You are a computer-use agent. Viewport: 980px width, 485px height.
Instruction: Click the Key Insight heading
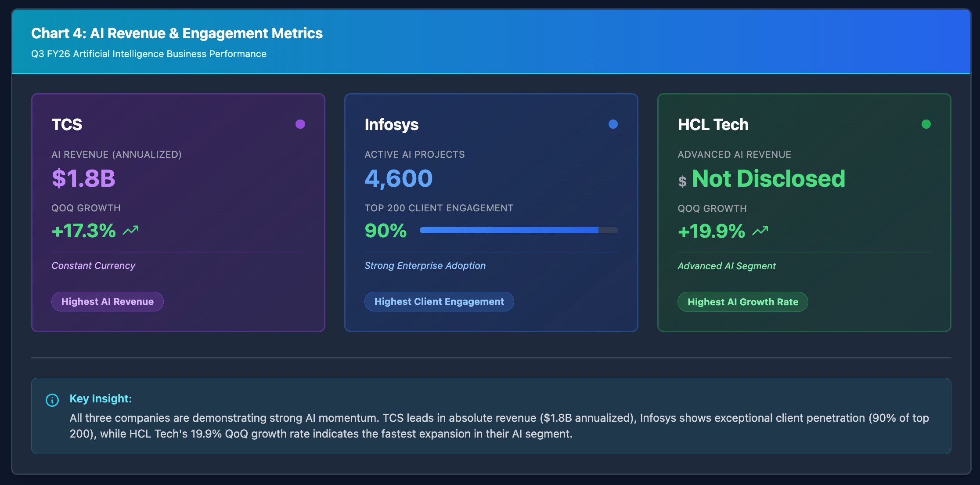[x=101, y=398]
